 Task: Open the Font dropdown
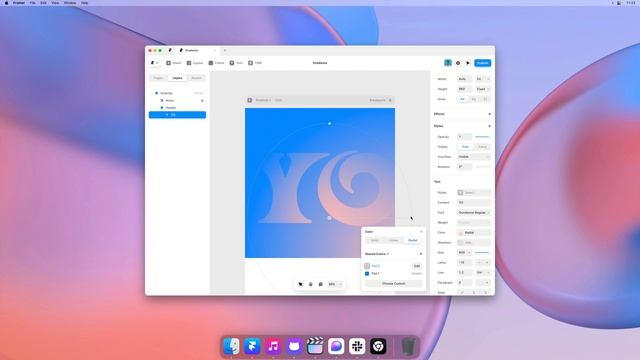click(474, 213)
